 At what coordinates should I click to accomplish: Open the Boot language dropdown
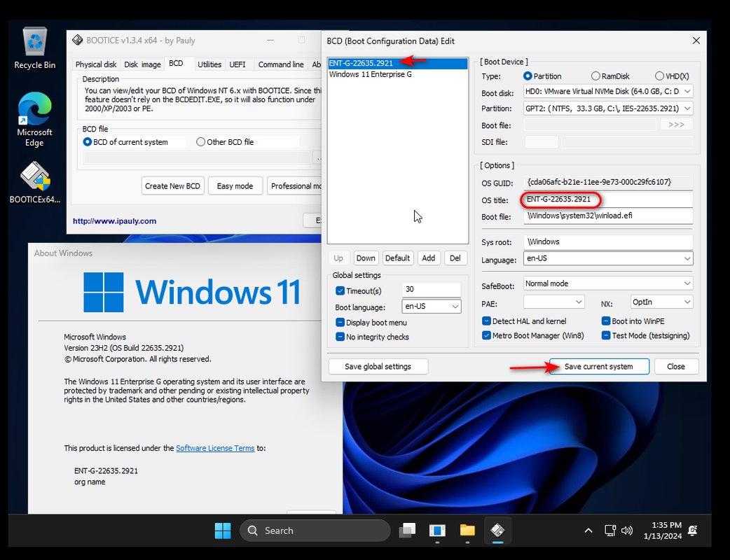[431, 306]
